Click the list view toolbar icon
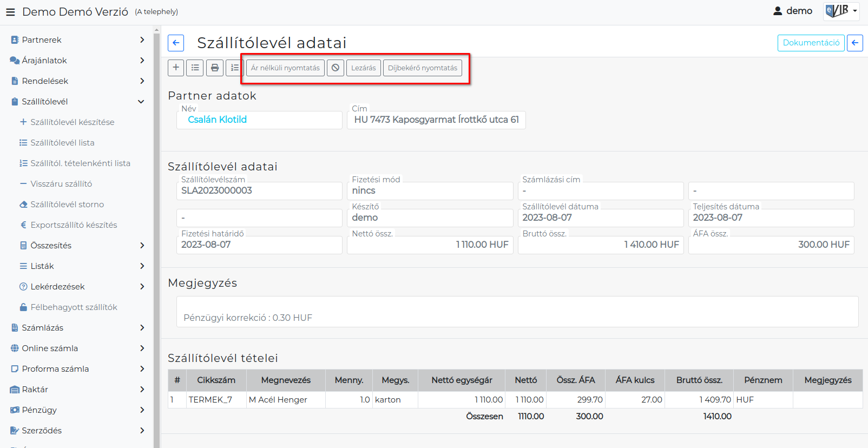Viewport: 868px width, 448px height. pos(195,68)
